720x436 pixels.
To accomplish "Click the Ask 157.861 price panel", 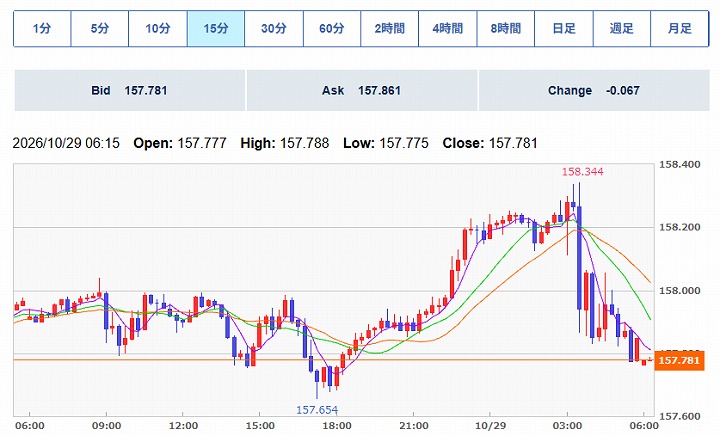I will tap(362, 90).
